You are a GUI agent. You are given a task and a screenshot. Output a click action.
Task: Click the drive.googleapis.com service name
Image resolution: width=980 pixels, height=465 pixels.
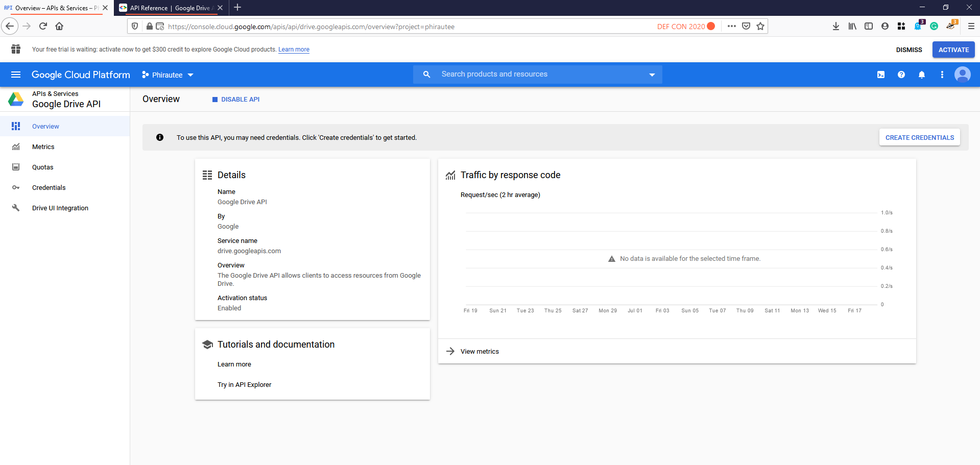coord(249,251)
